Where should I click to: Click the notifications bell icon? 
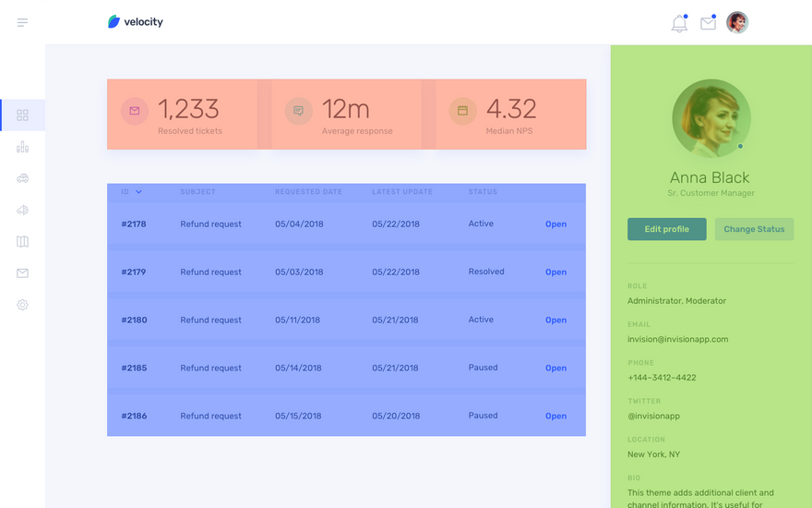[679, 23]
